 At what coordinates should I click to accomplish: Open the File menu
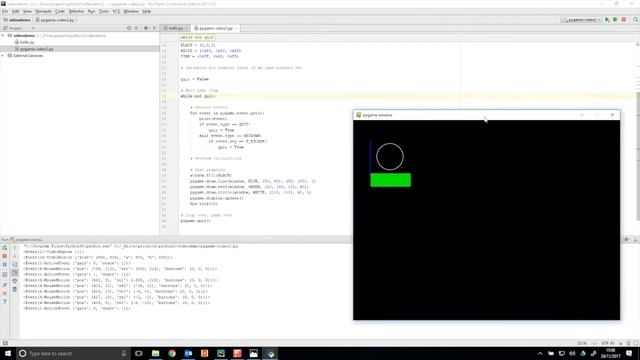pyautogui.click(x=5, y=11)
